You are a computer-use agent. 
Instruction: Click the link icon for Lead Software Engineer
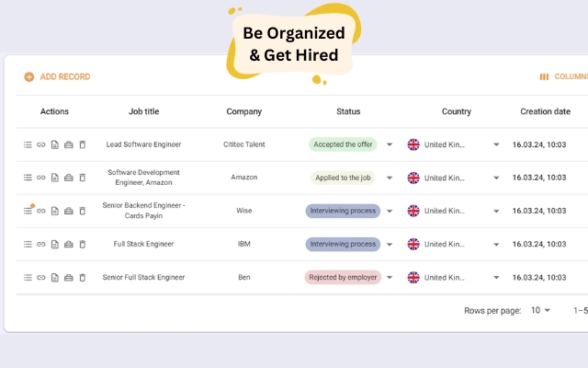[x=41, y=144]
